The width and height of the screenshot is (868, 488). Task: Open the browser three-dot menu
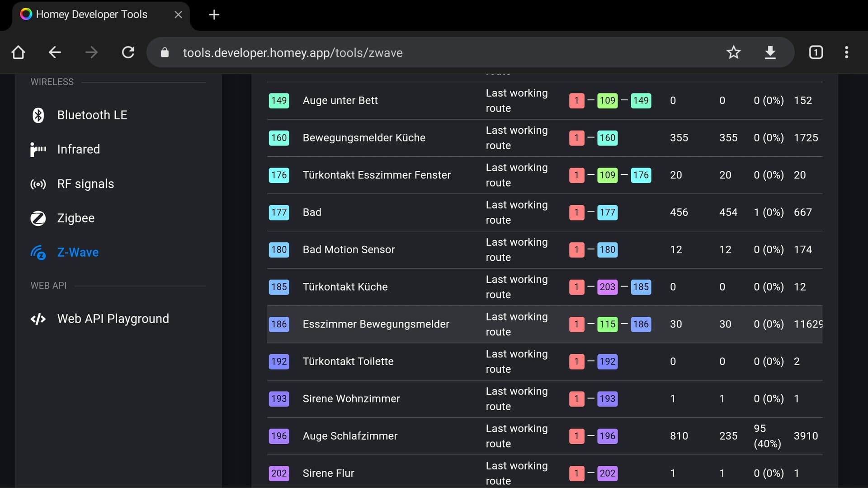coord(846,53)
